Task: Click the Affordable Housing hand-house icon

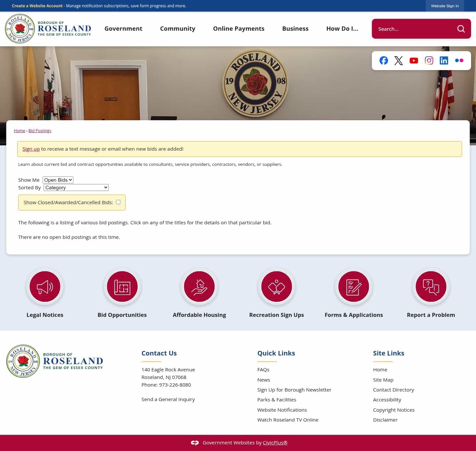Action: 199,286
